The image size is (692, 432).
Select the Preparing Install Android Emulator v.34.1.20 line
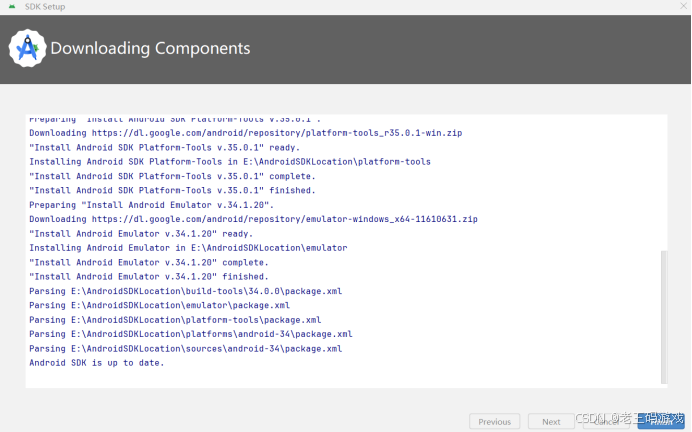151,205
